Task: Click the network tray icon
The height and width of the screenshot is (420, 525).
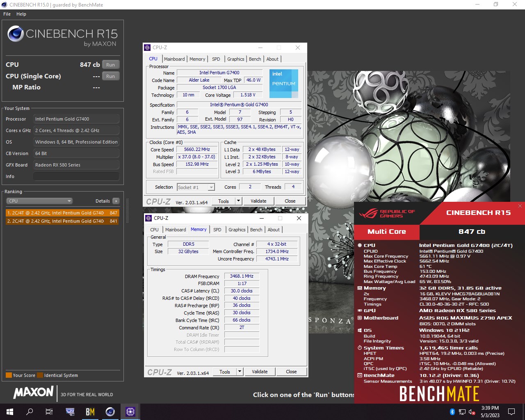Action: coord(462,412)
